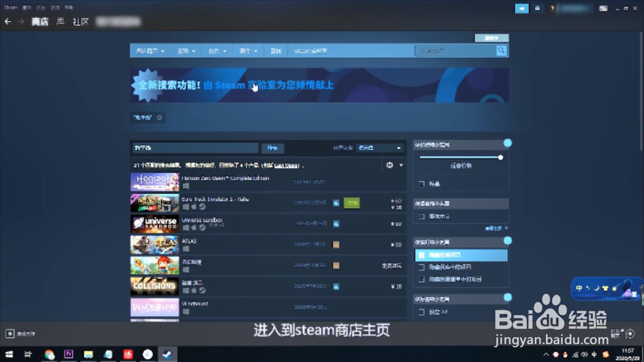
Task: Expand the 您的商店 store dropdown tab
Action: (x=150, y=51)
